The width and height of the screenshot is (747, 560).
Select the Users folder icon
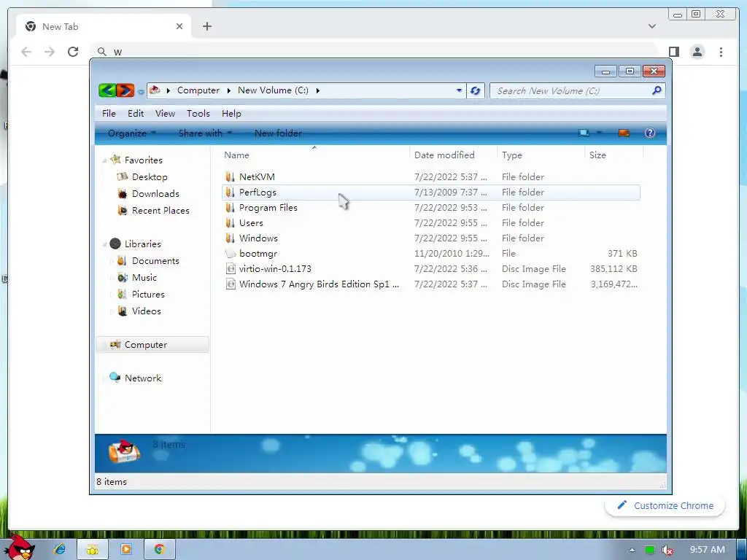[x=230, y=222]
